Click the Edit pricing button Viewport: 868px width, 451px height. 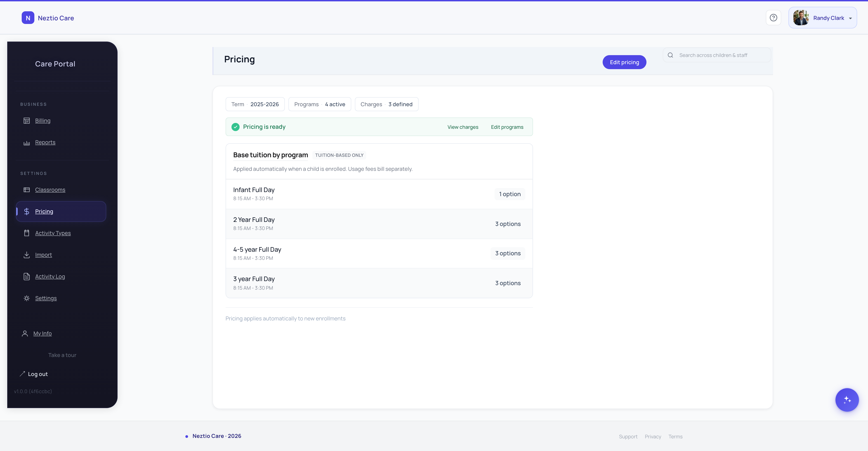point(624,62)
